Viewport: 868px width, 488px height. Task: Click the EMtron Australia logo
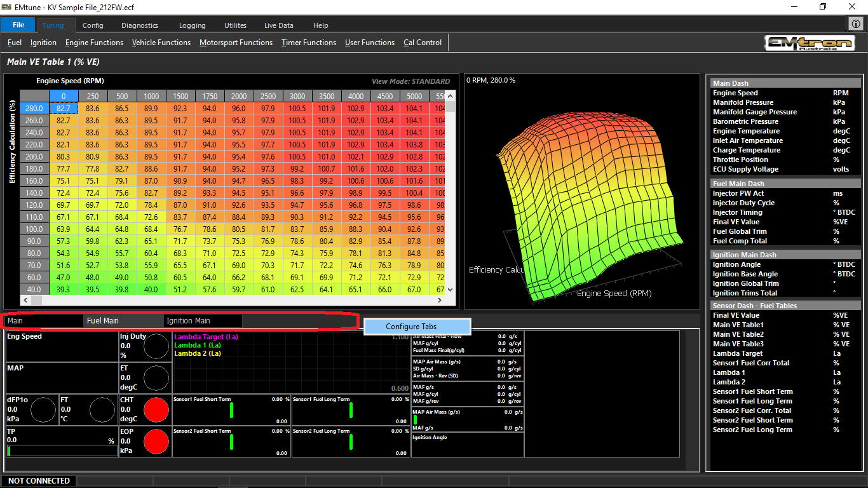[808, 43]
